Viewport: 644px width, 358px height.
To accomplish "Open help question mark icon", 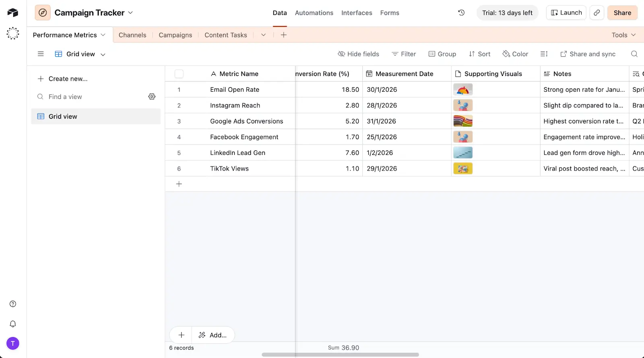I will [13, 304].
